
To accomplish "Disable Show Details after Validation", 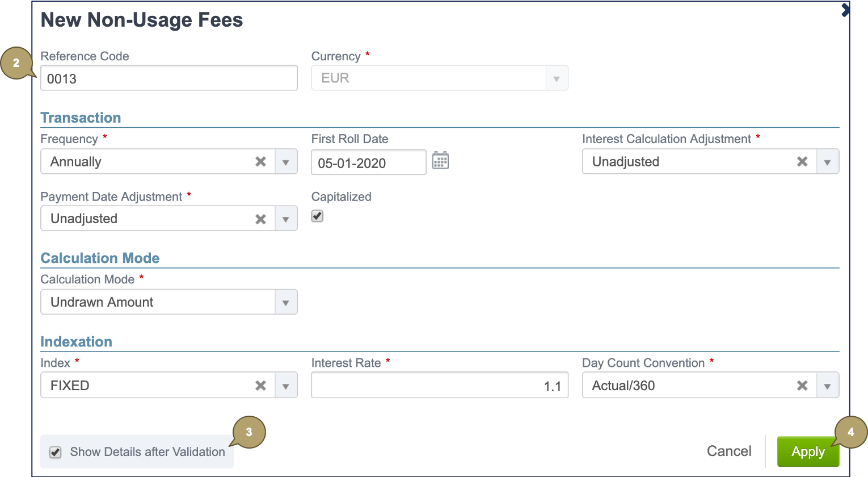I will pos(55,452).
